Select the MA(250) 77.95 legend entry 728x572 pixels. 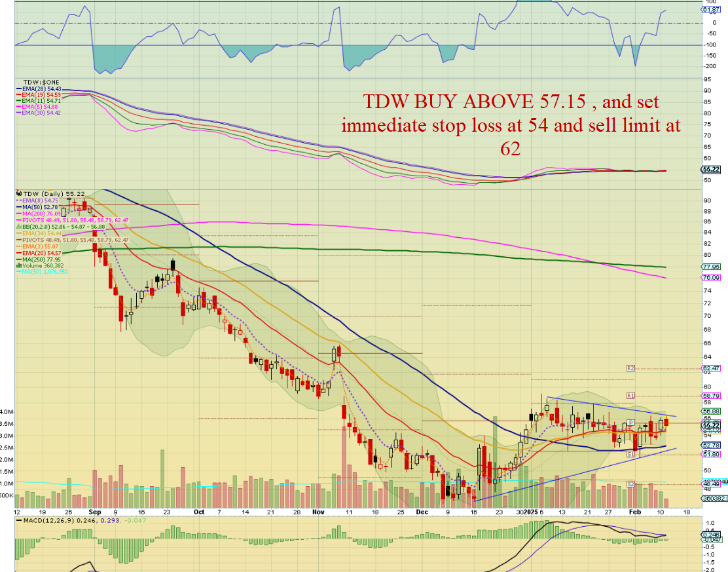click(x=39, y=259)
